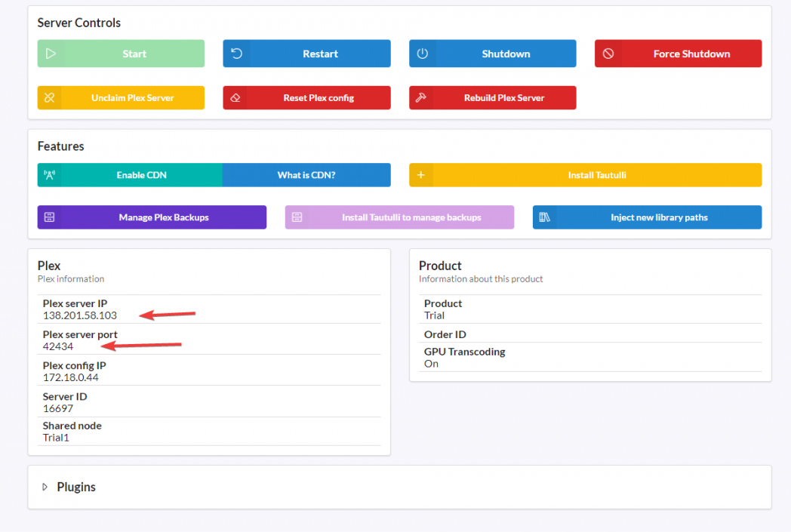Viewport: 791px width, 532px height.
Task: Click the prohibition icon on Force Shutdown
Action: point(608,54)
